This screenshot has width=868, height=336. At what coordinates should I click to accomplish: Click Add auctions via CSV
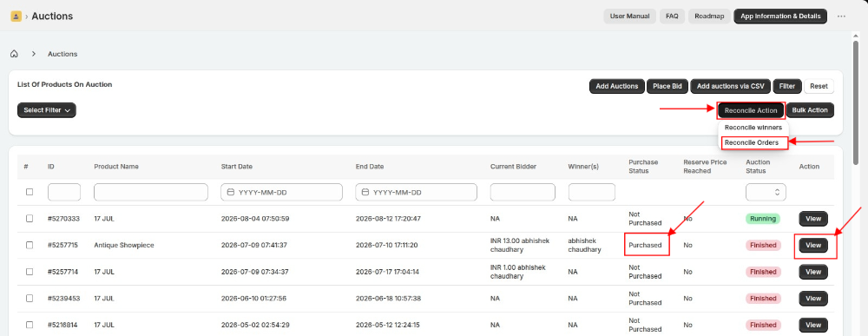click(730, 86)
